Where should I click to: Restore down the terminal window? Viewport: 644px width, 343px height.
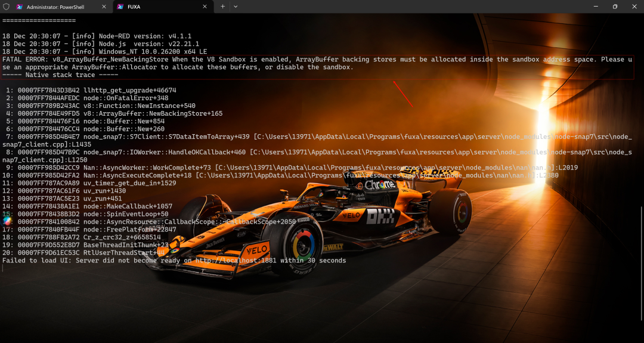point(615,7)
